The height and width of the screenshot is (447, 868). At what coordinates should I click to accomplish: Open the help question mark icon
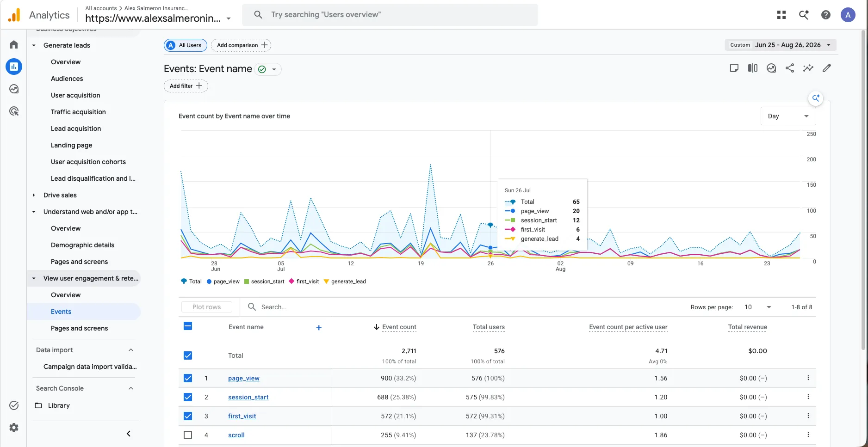click(826, 15)
